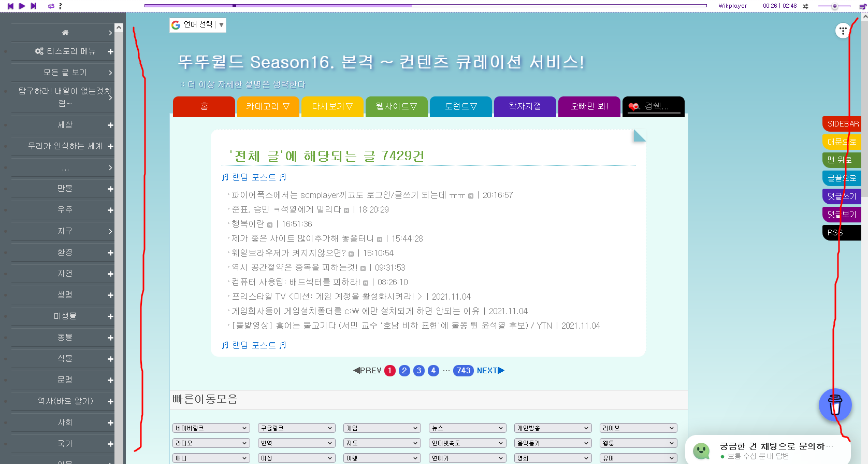Jump to last page 743
The height and width of the screenshot is (464, 868).
coord(464,371)
